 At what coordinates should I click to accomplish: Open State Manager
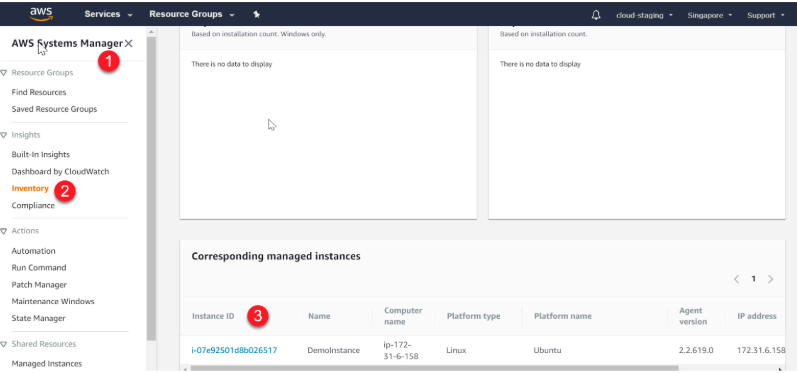coord(38,319)
